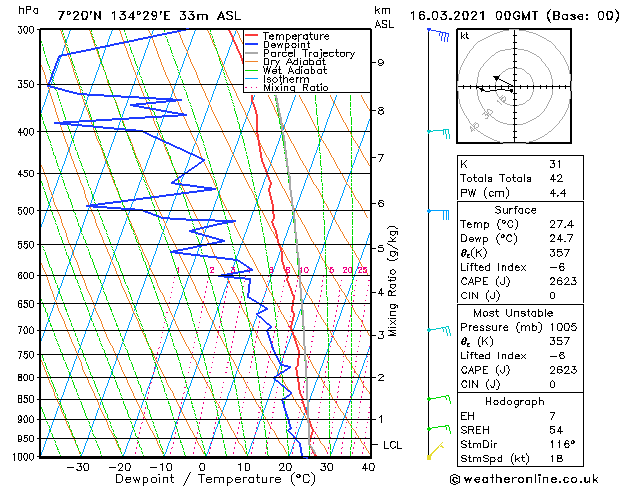Click the '40' temperature axis label
The width and height of the screenshot is (629, 486).
coord(368,467)
